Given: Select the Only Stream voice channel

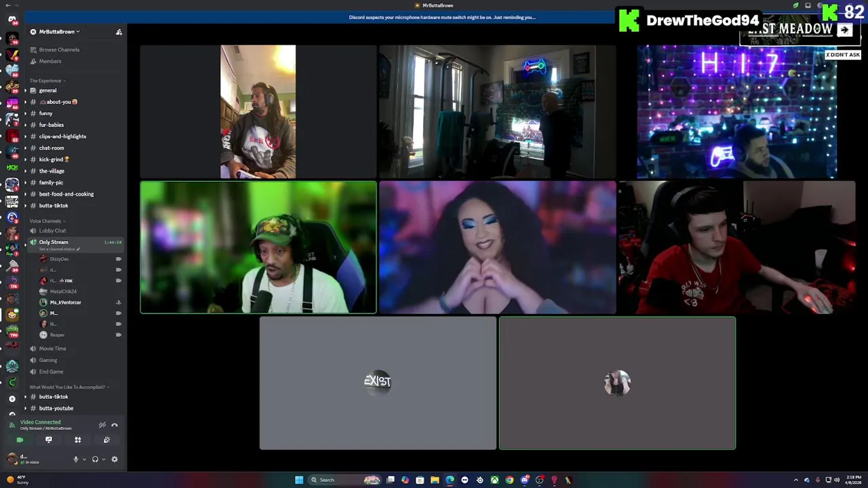Looking at the screenshot, I should tap(75, 244).
